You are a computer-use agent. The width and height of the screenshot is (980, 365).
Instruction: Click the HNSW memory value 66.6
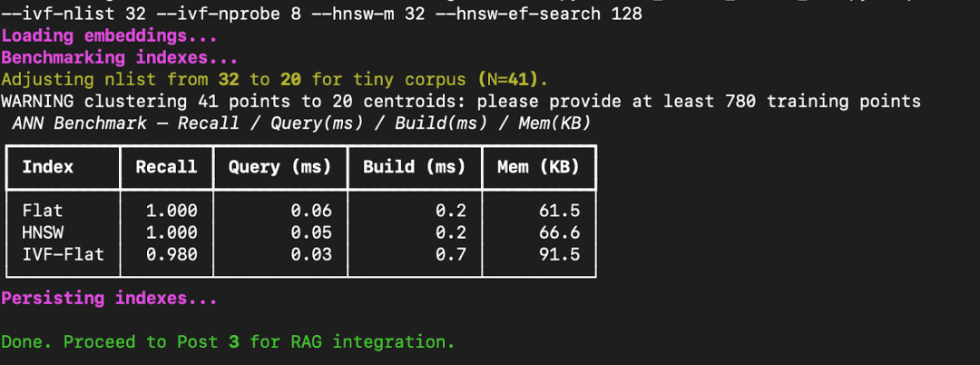coord(558,232)
